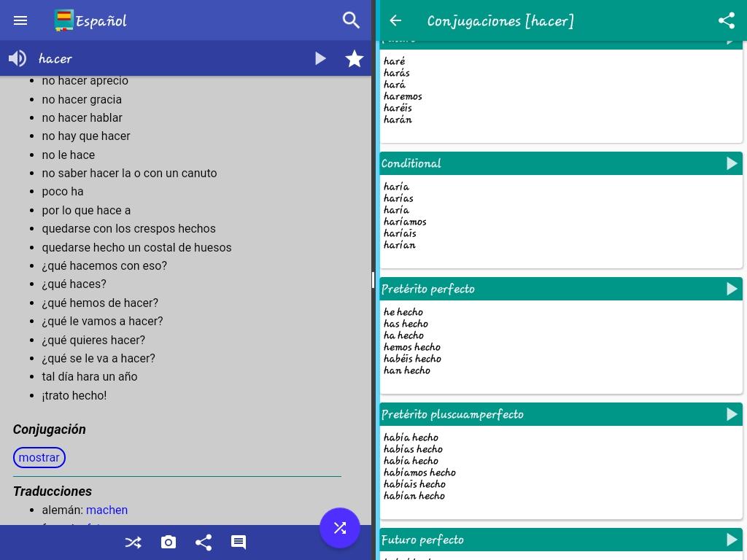Share the Conjugaciones [hacer] page

coord(726,20)
